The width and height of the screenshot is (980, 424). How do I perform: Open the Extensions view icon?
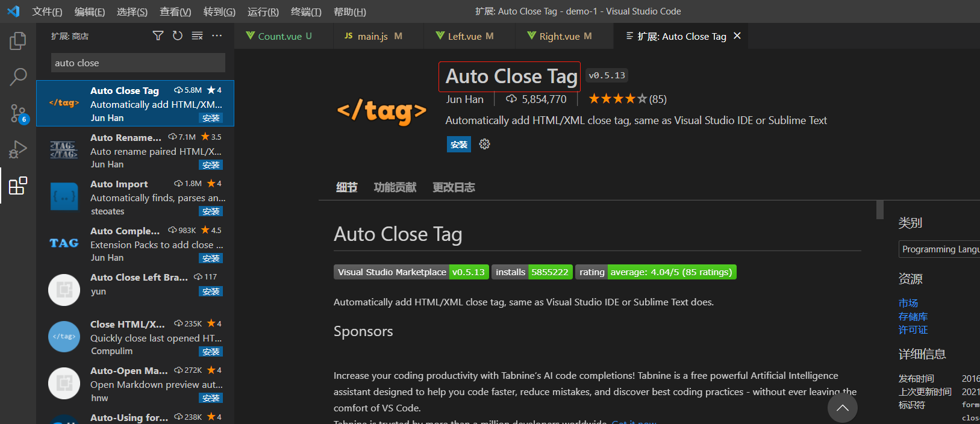click(18, 185)
